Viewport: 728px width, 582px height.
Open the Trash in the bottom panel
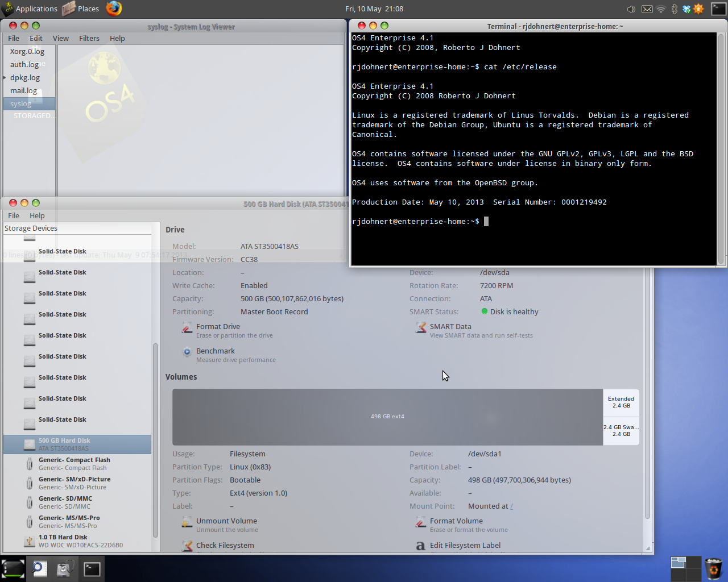pos(713,568)
